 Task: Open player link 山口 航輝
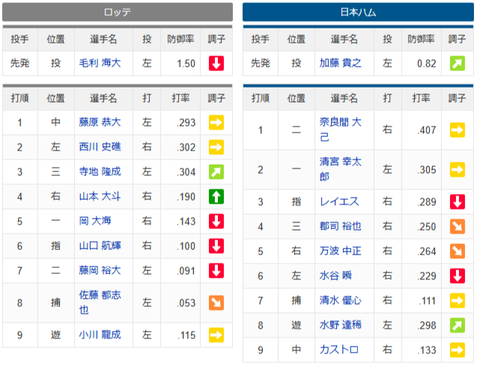tap(100, 246)
